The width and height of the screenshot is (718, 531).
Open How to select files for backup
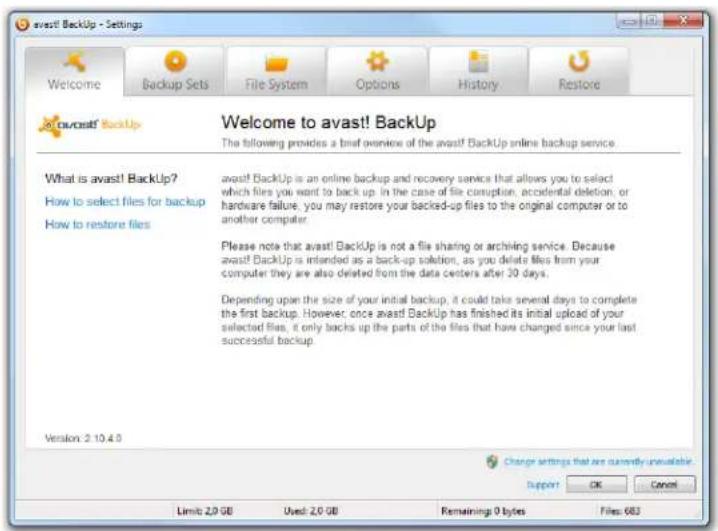125,201
